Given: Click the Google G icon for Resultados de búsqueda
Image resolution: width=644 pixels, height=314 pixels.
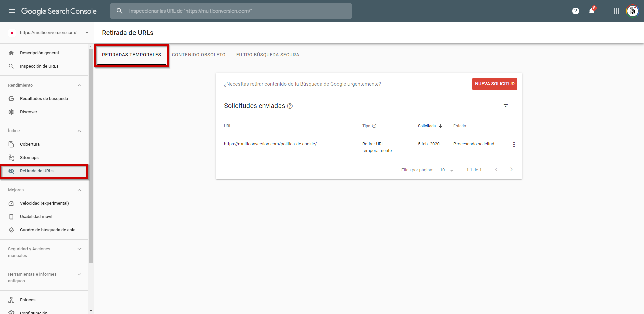Looking at the screenshot, I should (x=11, y=99).
